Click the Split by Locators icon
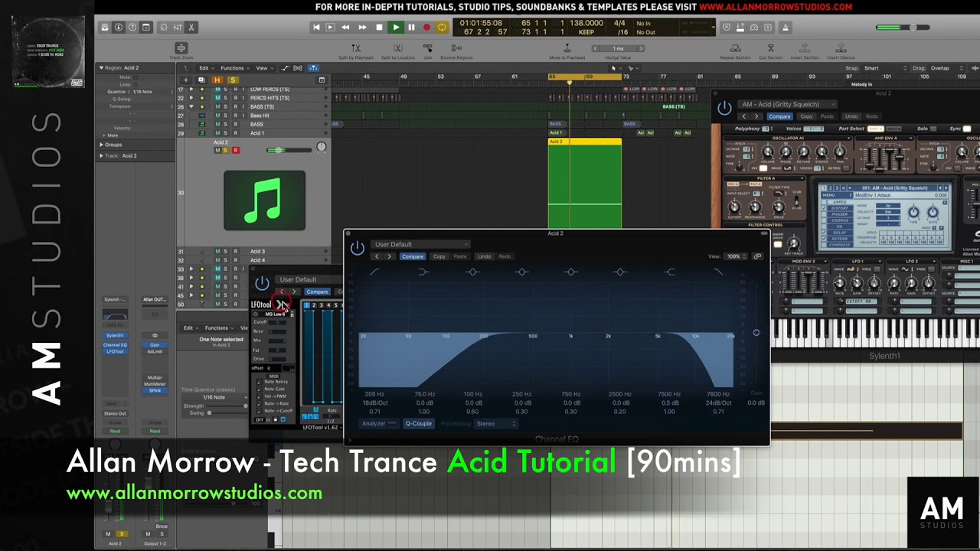The height and width of the screenshot is (551, 980). [x=397, y=48]
